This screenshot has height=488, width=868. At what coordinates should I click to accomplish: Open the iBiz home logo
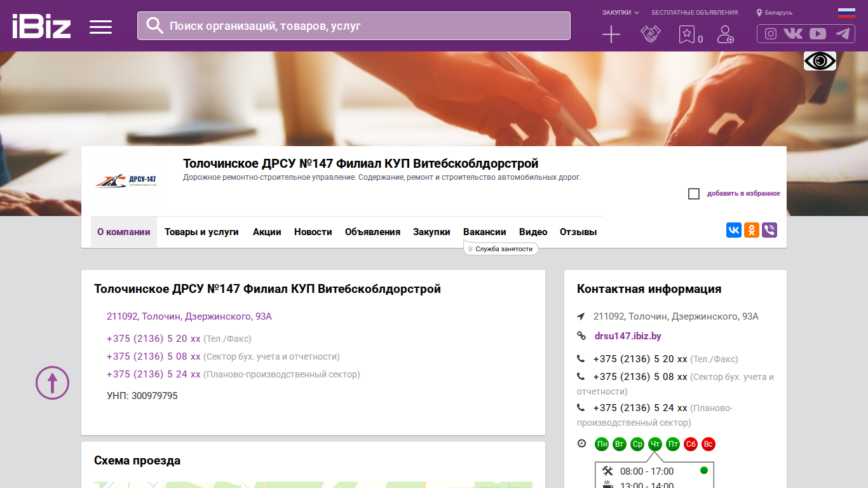[42, 26]
